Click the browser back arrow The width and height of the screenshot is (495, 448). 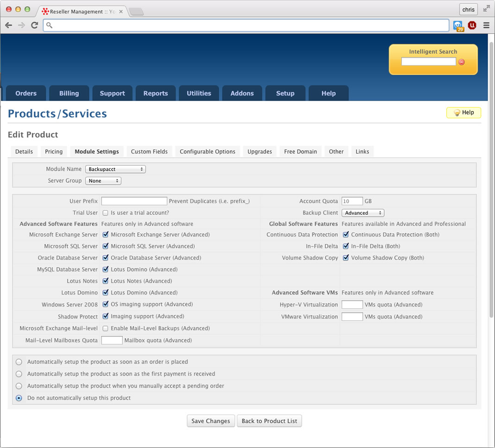pyautogui.click(x=8, y=25)
